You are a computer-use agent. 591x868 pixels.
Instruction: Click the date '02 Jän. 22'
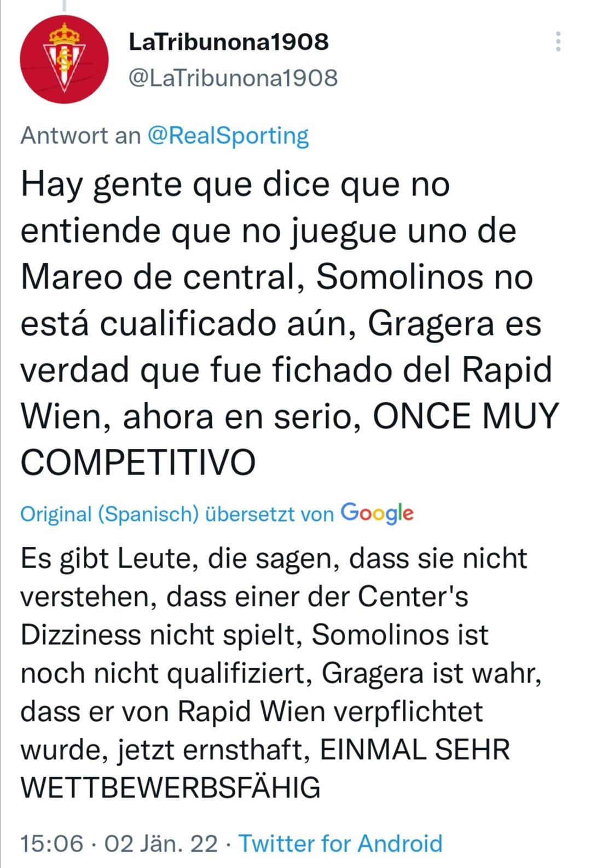click(161, 843)
